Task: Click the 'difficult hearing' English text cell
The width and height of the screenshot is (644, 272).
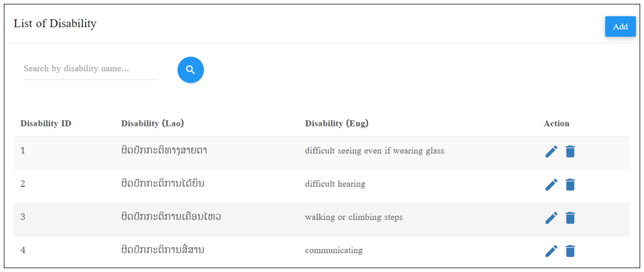Action: (x=335, y=184)
